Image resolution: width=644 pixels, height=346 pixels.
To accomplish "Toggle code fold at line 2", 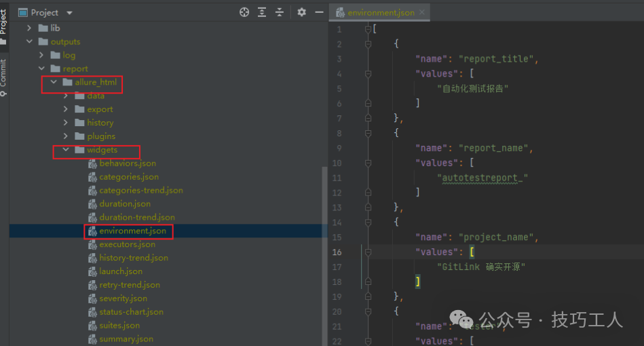I will pyautogui.click(x=368, y=43).
